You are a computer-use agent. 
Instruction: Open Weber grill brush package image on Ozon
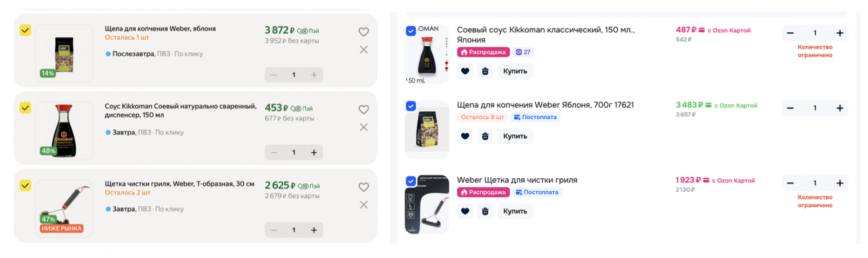coord(427,206)
